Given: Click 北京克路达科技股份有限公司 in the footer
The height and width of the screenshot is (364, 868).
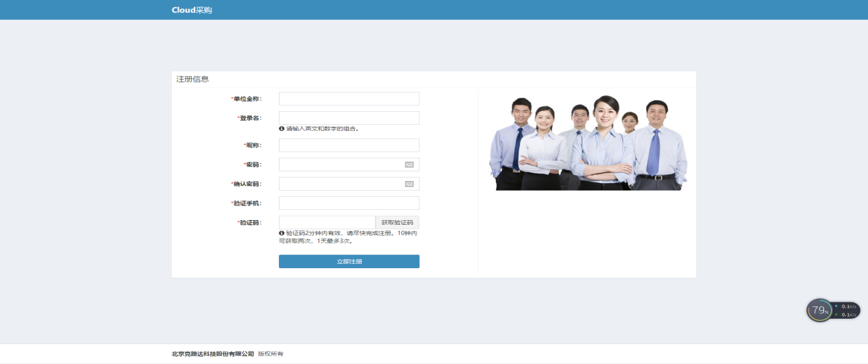Looking at the screenshot, I should pos(212,354).
